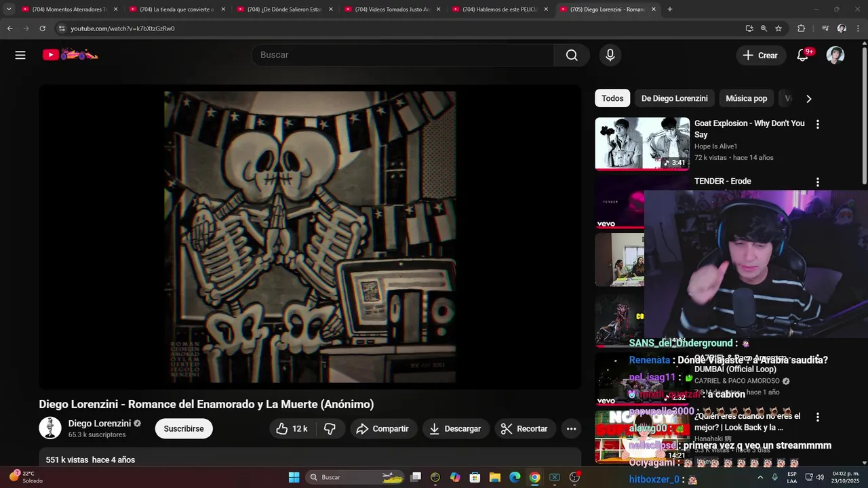Start voice search with microphone icon
868x488 pixels.
pos(610,55)
